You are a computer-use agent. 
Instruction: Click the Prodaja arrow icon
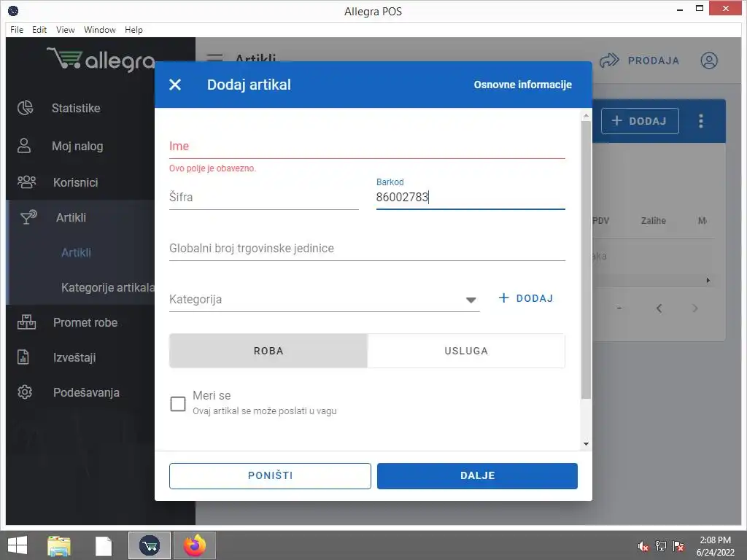click(x=609, y=61)
